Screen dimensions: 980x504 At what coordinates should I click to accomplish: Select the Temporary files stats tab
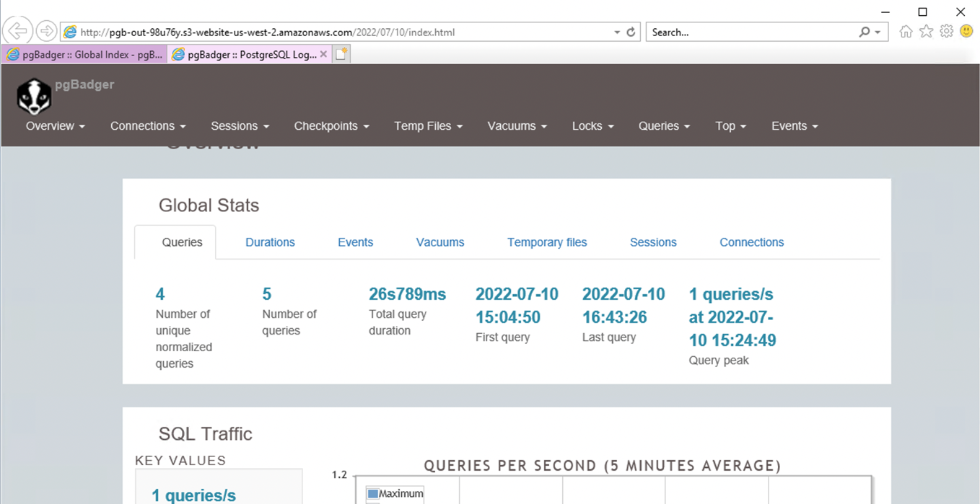[x=547, y=242]
